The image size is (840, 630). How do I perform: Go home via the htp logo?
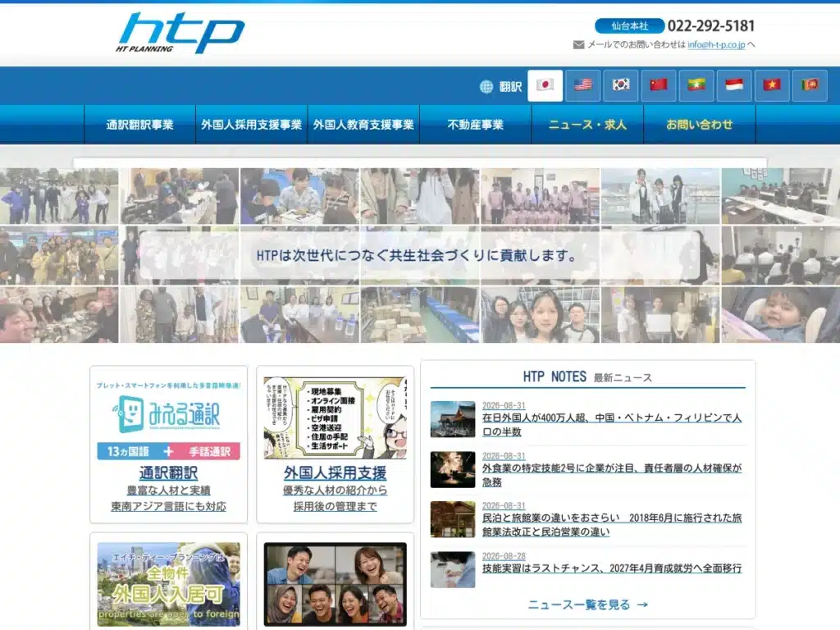180,33
